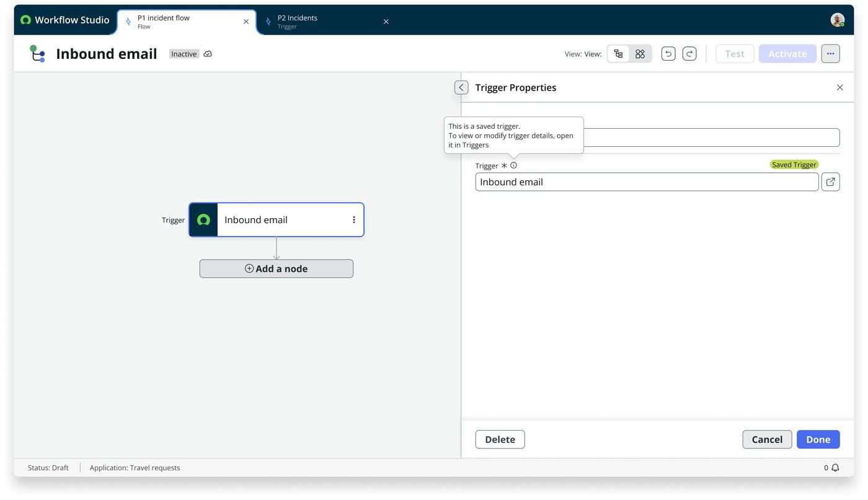Open the user avatar menu

click(x=838, y=20)
